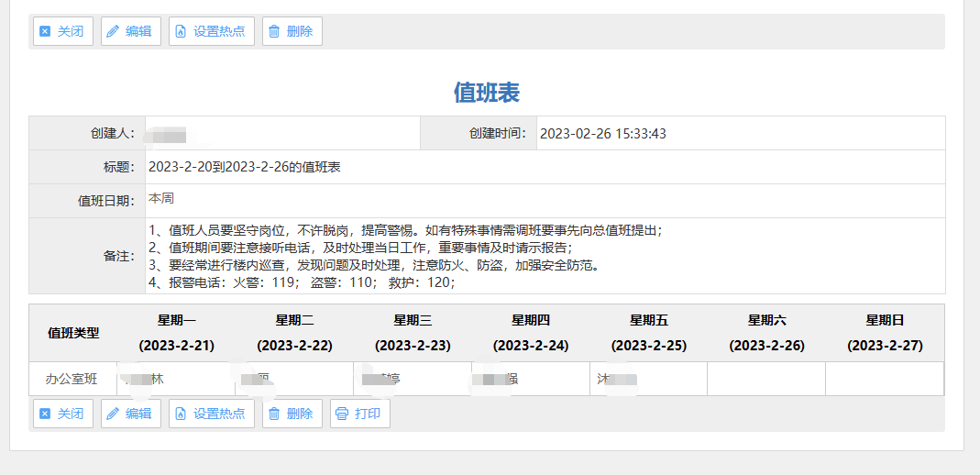Image resolution: width=980 pixels, height=475 pixels.
Task: Click the creation time 2023-02-26 15:33:43
Action: click(x=603, y=134)
